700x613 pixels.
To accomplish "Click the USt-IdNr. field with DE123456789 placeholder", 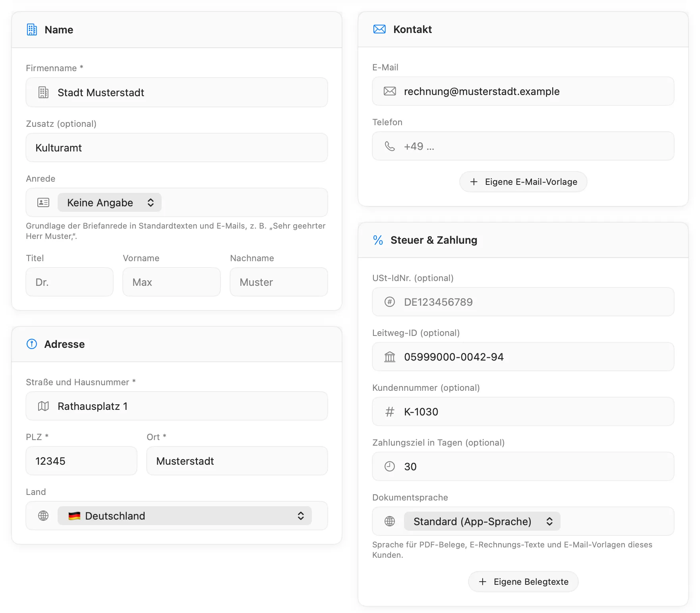I will (x=523, y=302).
